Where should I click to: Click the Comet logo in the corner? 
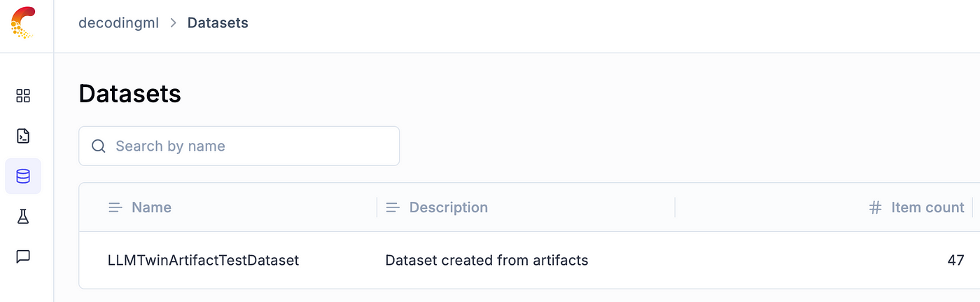pos(23,22)
